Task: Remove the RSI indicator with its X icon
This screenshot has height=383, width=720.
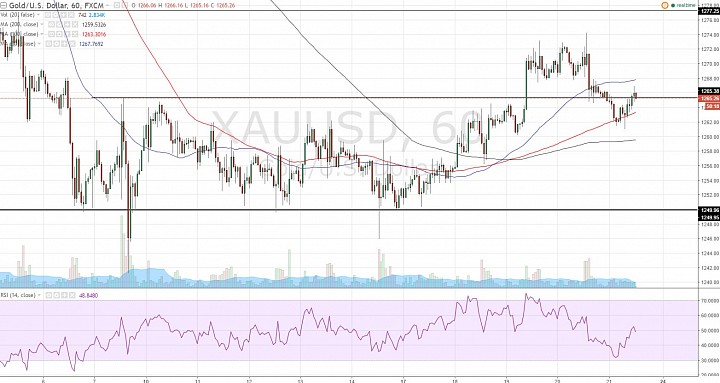Action: [72, 295]
